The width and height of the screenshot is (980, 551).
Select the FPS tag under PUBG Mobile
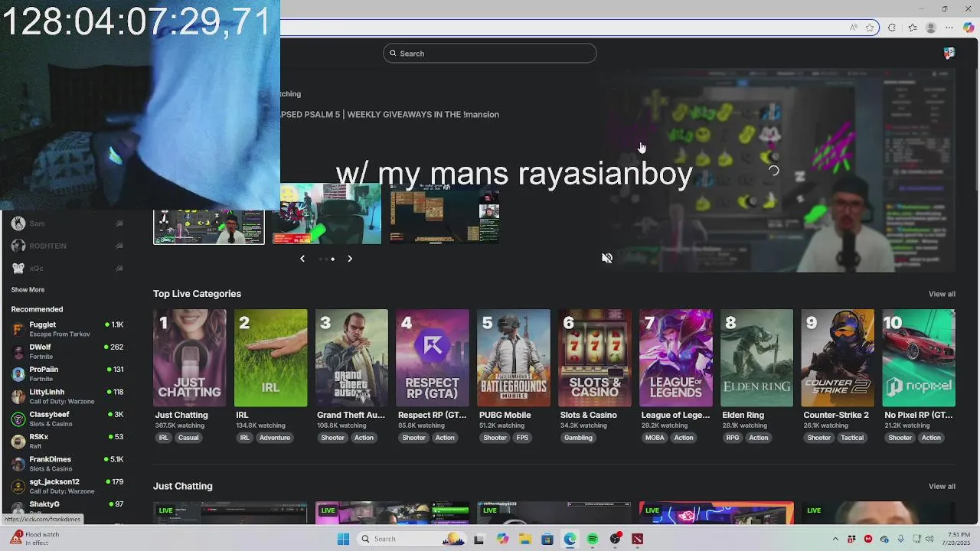[x=522, y=438]
